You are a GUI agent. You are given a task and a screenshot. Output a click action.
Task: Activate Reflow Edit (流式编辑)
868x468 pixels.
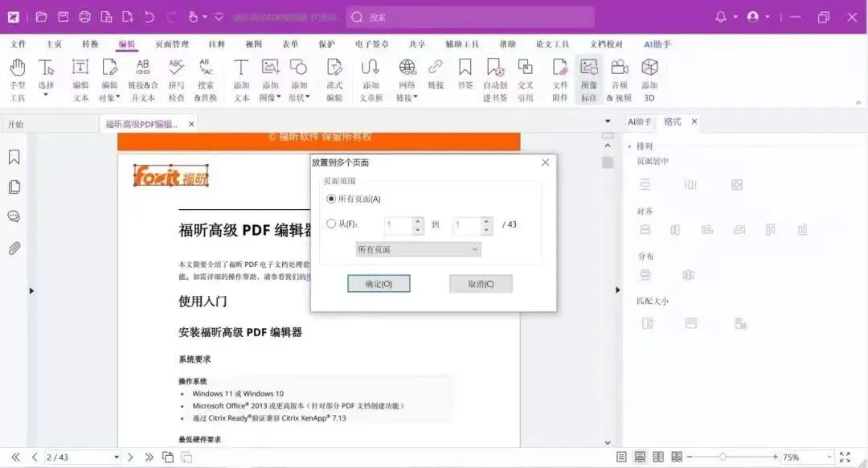tap(334, 80)
